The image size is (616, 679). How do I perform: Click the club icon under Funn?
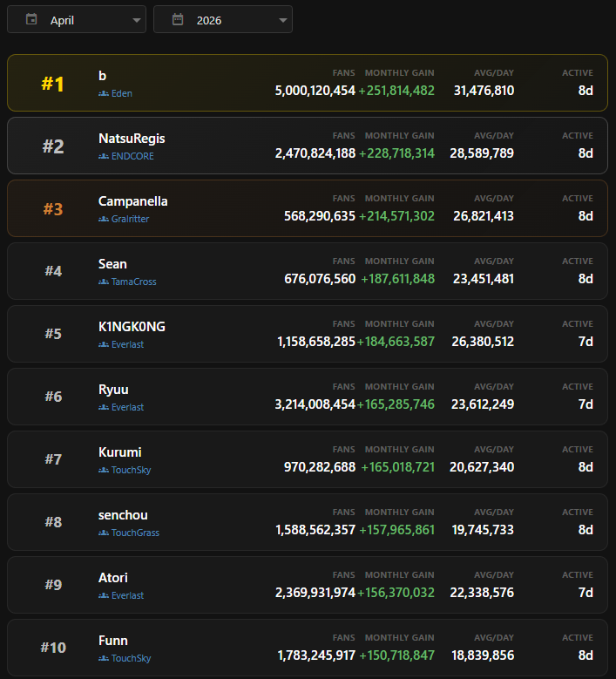click(104, 659)
